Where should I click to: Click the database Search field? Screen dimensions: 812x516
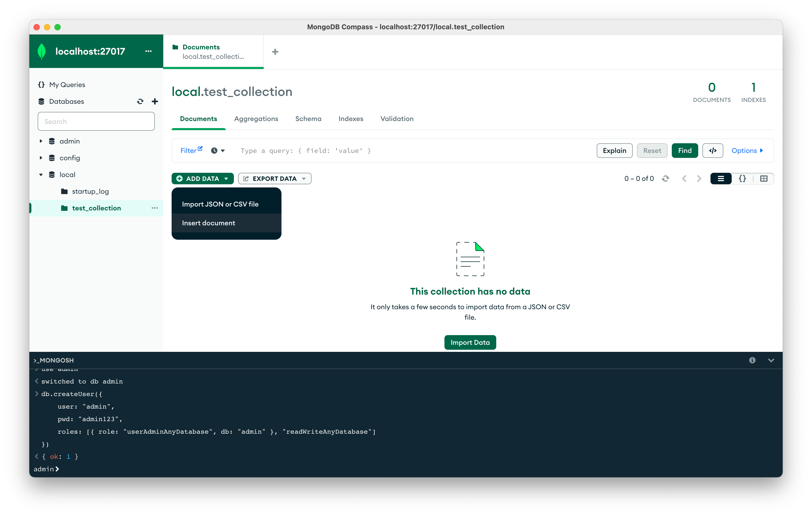point(96,121)
